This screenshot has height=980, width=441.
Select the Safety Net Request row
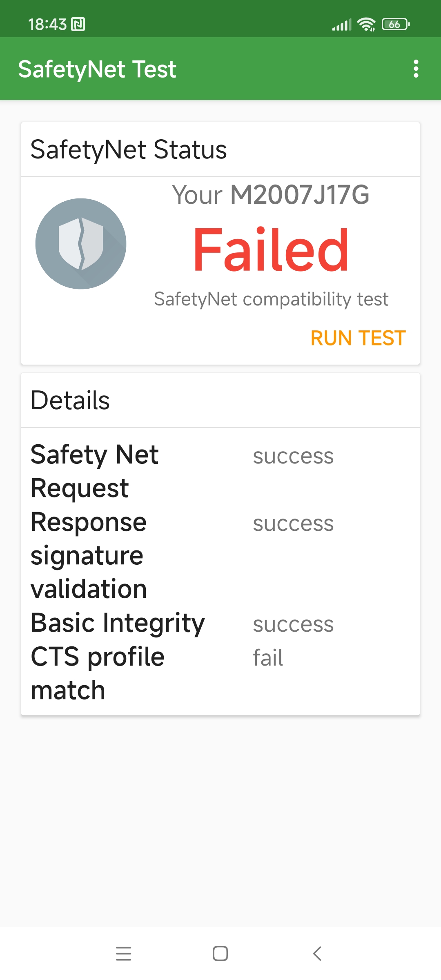pos(220,471)
